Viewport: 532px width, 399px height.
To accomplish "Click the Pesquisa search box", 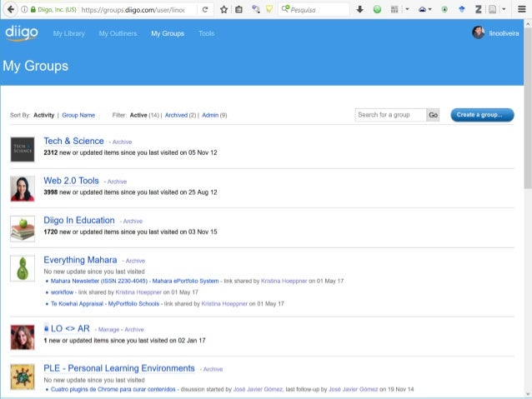I will point(314,9).
